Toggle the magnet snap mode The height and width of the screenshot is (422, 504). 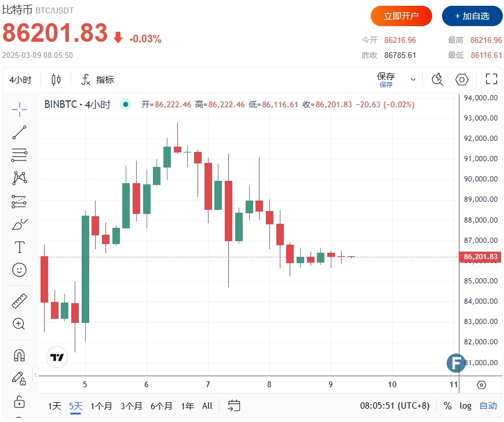tap(19, 355)
